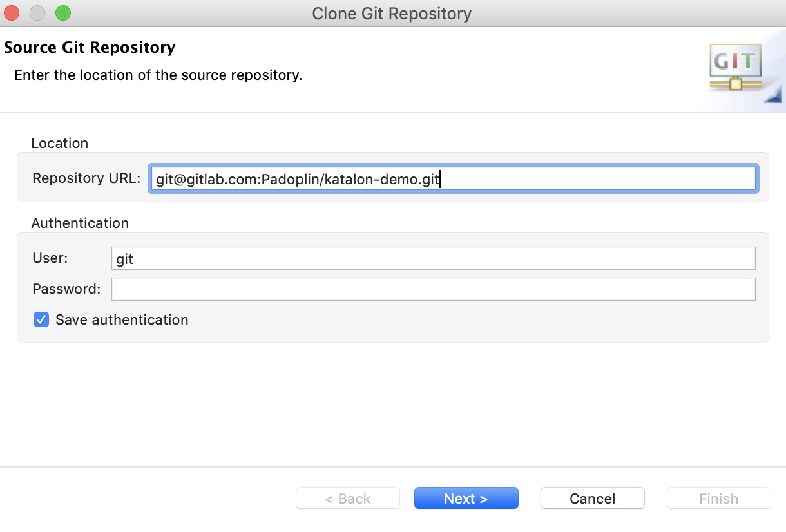786x532 pixels.
Task: Click the Location section heading
Action: coord(59,143)
